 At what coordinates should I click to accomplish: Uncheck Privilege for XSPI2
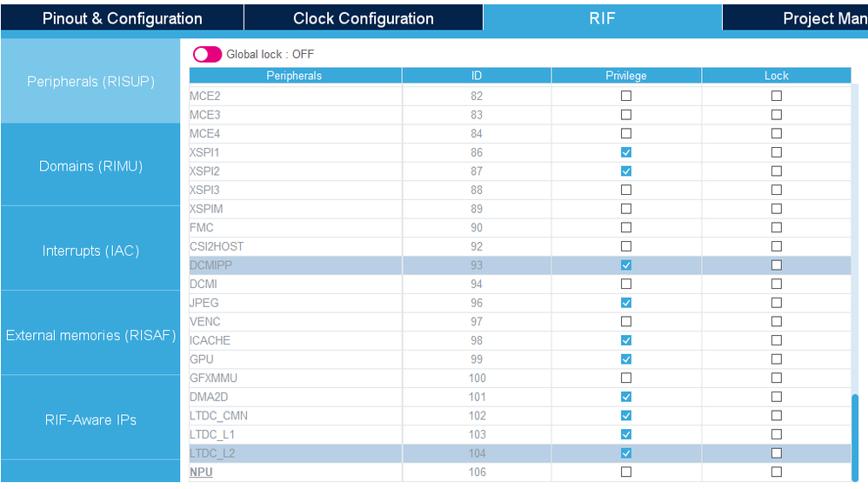point(626,171)
